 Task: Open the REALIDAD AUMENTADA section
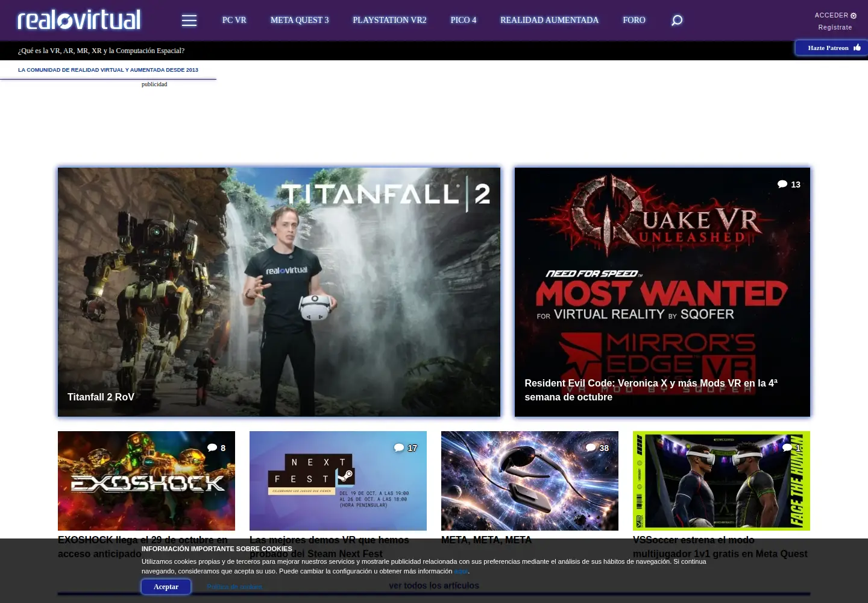549,21
